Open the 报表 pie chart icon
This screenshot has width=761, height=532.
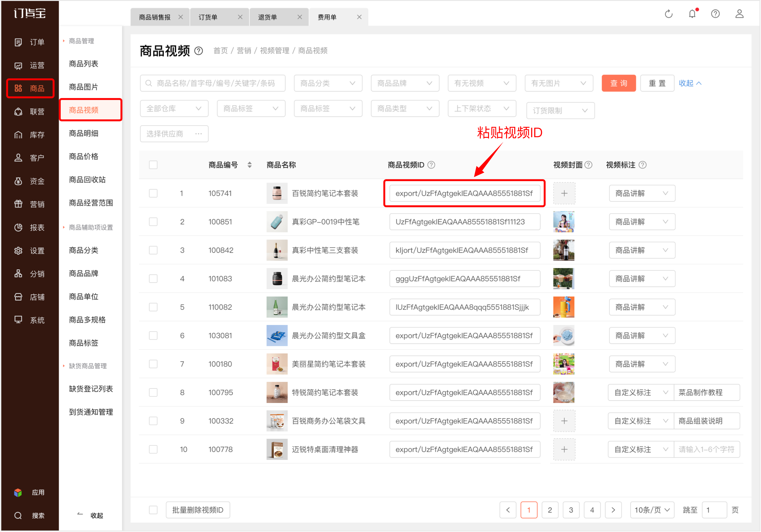tap(18, 228)
